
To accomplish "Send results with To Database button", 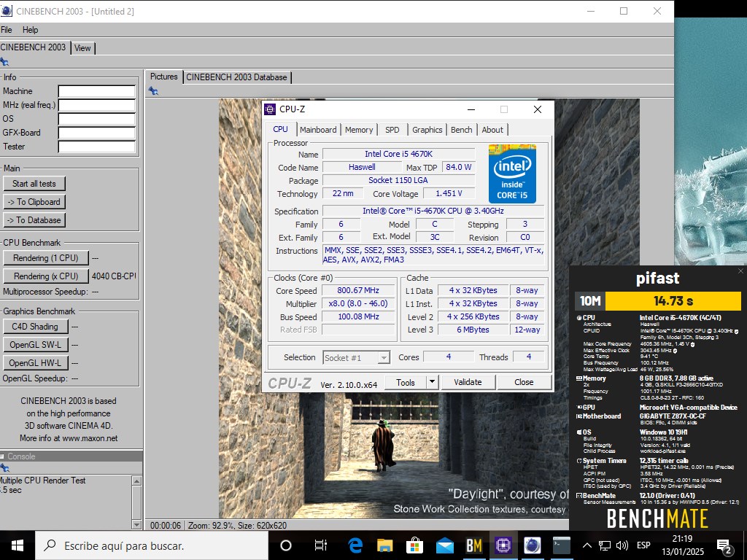I will pos(34,220).
